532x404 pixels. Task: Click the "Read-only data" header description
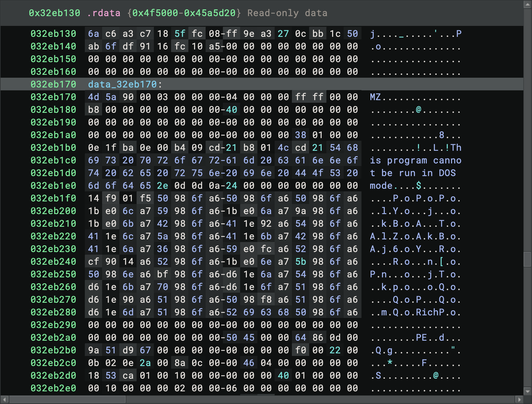tap(287, 13)
